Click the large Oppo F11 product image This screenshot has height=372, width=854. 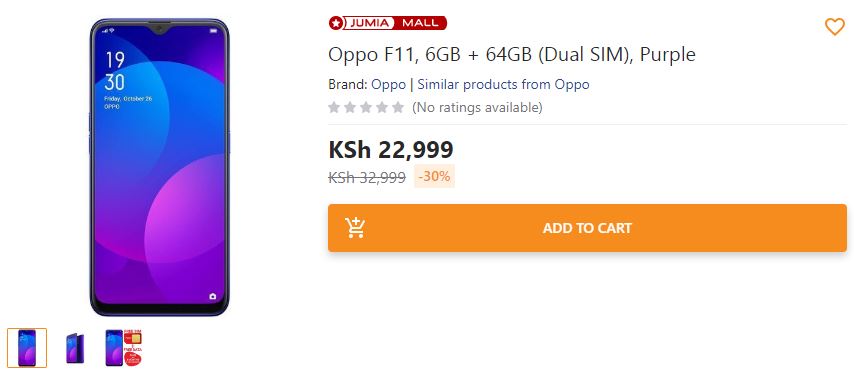click(160, 167)
